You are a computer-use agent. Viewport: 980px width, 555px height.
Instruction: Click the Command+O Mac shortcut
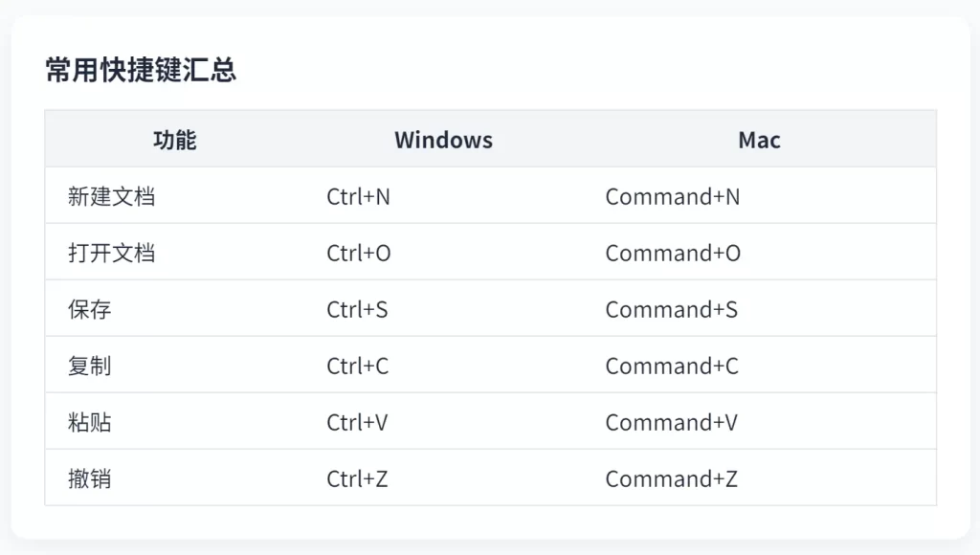pos(673,254)
